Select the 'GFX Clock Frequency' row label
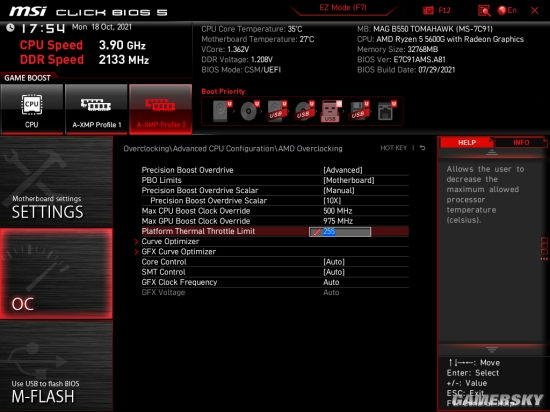The height and width of the screenshot is (412, 550). 179,282
